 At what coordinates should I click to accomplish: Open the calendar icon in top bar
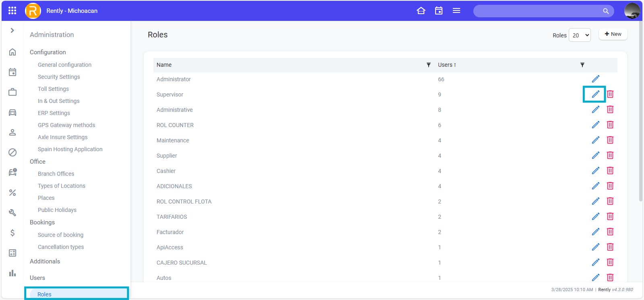[x=439, y=10]
